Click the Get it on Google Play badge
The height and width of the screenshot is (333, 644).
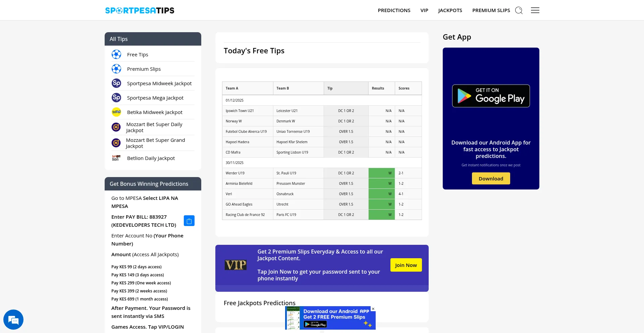[x=491, y=96]
